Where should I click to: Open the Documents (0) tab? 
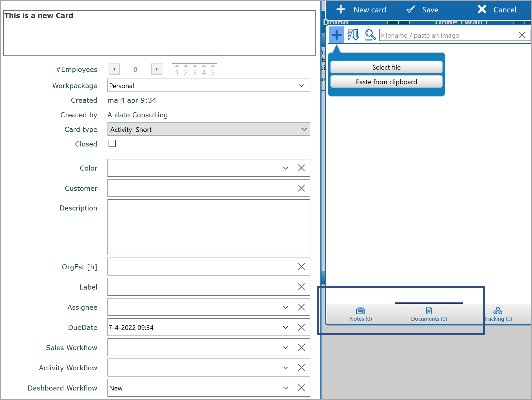pyautogui.click(x=429, y=314)
